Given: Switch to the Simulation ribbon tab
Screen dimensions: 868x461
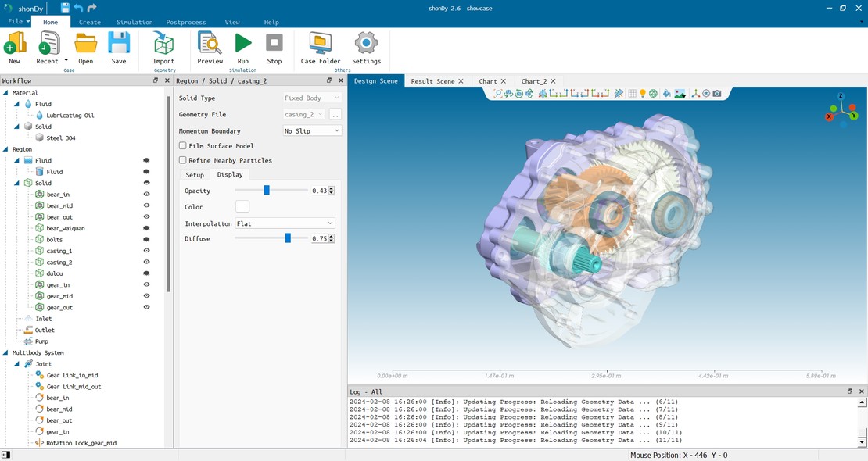Looking at the screenshot, I should [135, 22].
